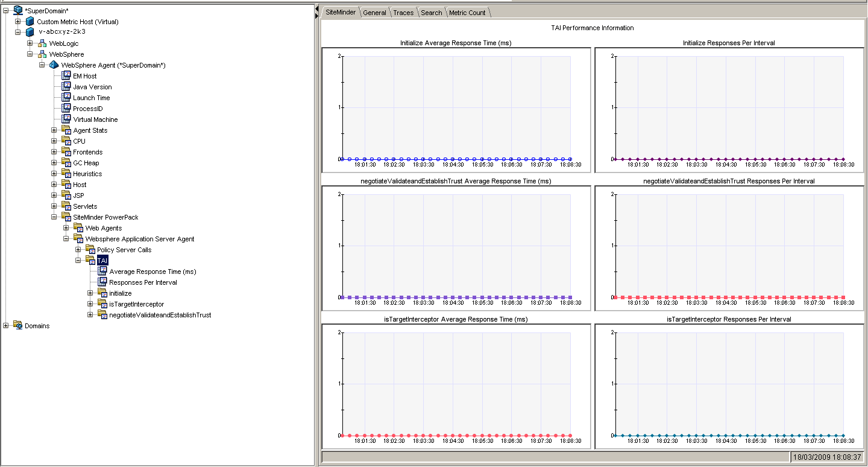Click the Web Agents folder icon
Screen dimensions: 868x467
(78, 227)
